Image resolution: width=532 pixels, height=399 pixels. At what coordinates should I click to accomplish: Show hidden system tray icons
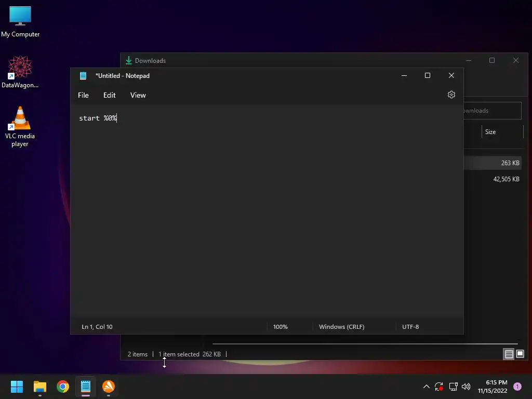point(427,387)
